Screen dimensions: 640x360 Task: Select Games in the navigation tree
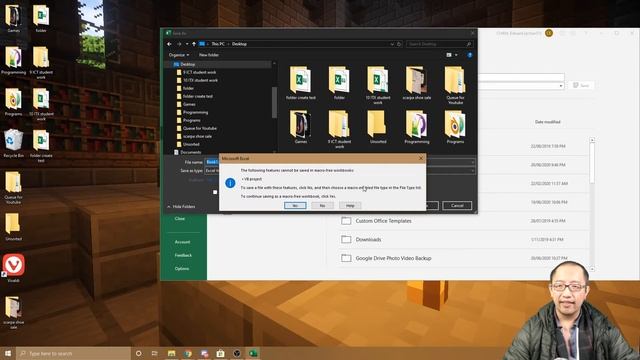tap(189, 104)
